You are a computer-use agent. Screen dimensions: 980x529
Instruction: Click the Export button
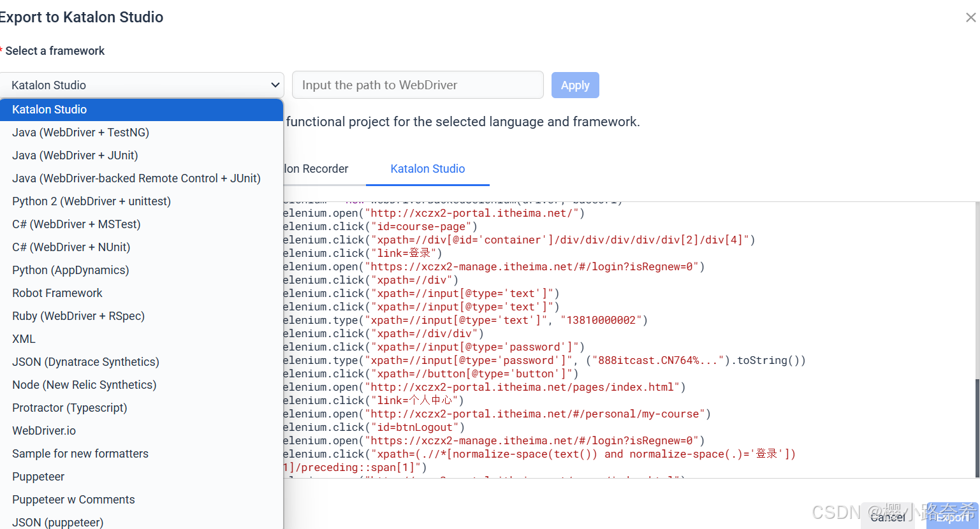tap(952, 517)
